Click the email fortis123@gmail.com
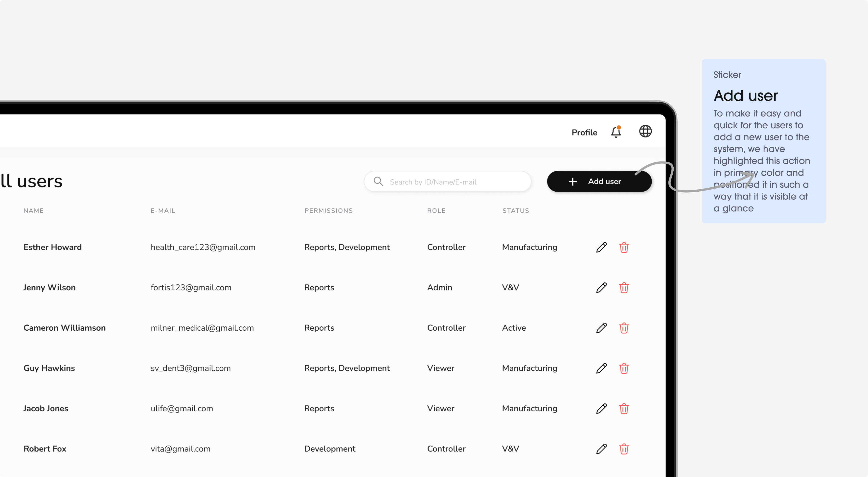This screenshot has height=477, width=868. tap(191, 288)
